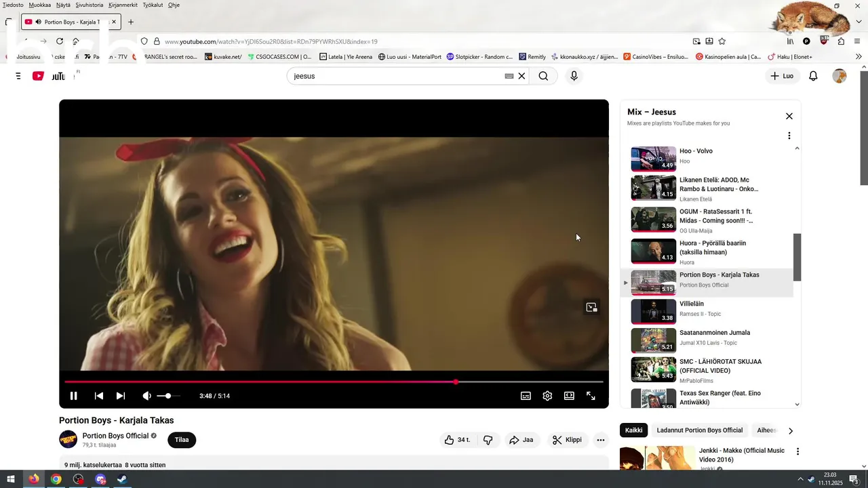Bookmark this page with star icon
The height and width of the screenshot is (488, 868).
pyautogui.click(x=722, y=41)
